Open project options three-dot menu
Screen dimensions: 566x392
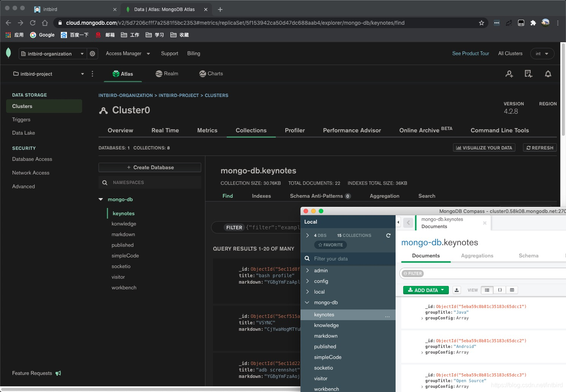tap(92, 74)
